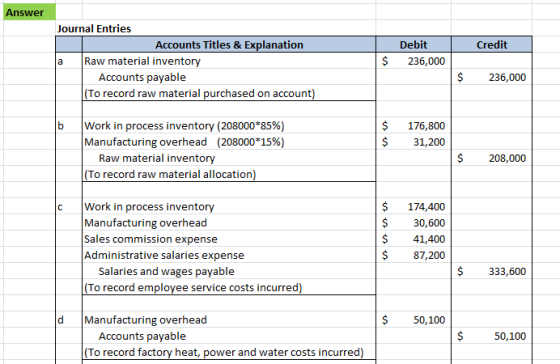Click the debit amount 87,200
This screenshot has width=560, height=364.
(429, 255)
